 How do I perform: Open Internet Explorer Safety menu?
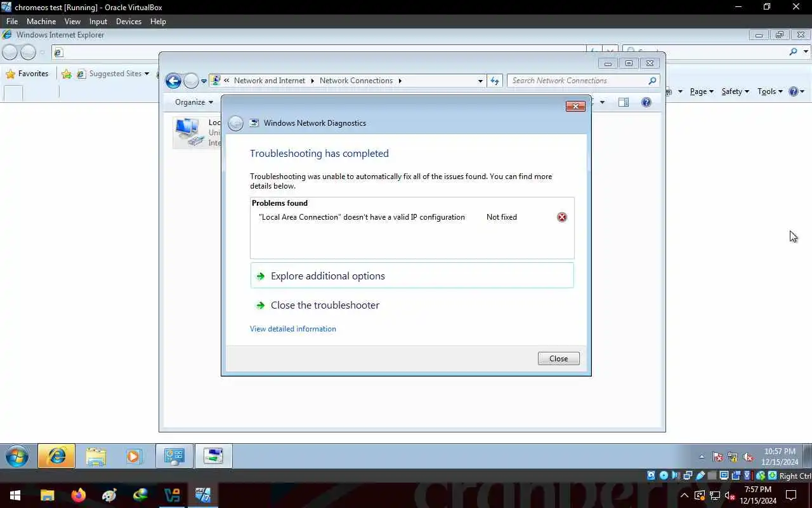tap(735, 91)
